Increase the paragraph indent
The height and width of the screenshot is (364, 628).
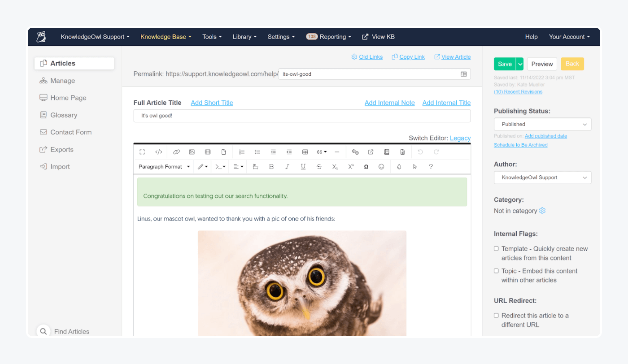tap(289, 152)
